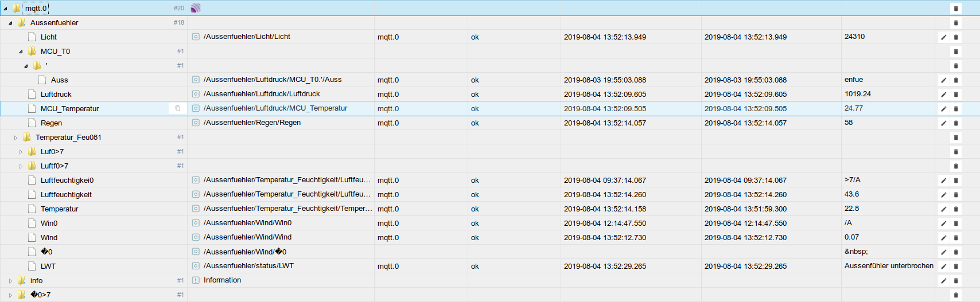Screen dimensions: 980x302
Task: Copy MCU_Temperatur ID with copy icon
Action: pyautogui.click(x=178, y=108)
